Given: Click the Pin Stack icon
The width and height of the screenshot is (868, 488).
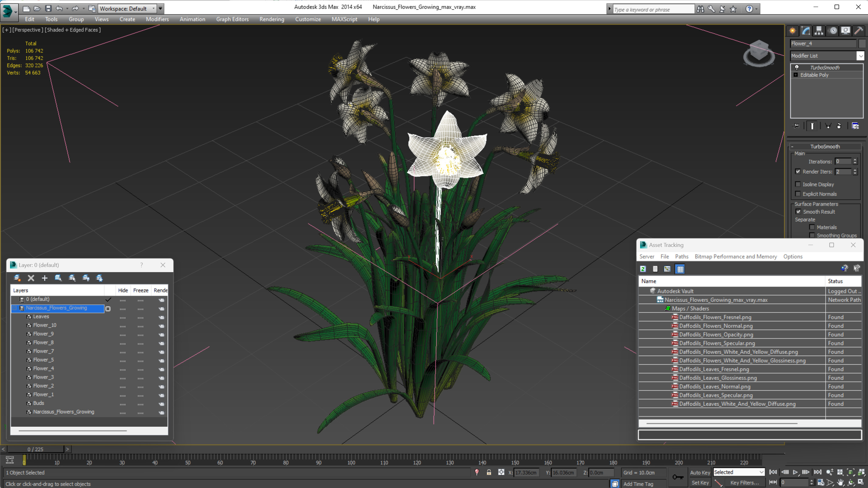Looking at the screenshot, I should (x=796, y=126).
